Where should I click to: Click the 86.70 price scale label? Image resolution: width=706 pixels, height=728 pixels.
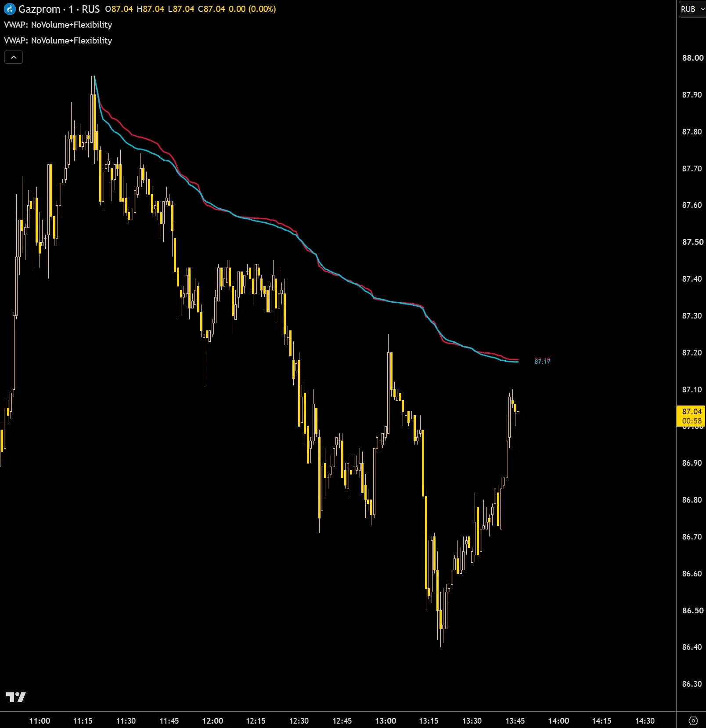(x=693, y=537)
